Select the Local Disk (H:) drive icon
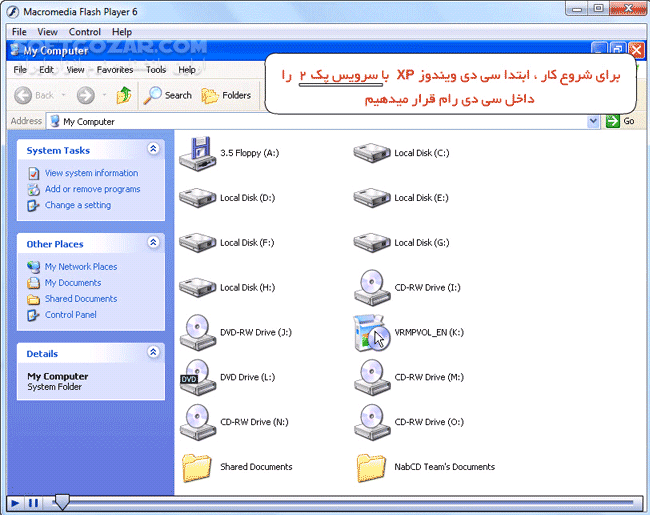The width and height of the screenshot is (650, 515). coord(198,287)
